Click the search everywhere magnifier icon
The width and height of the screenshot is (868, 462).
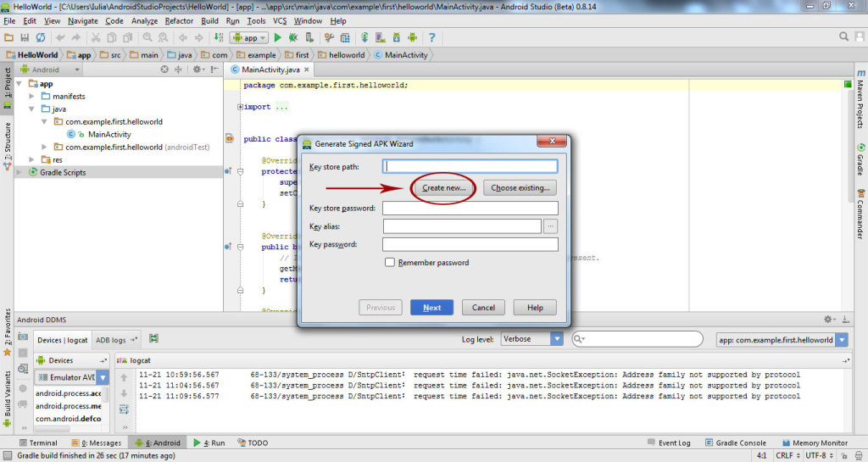coord(843,36)
